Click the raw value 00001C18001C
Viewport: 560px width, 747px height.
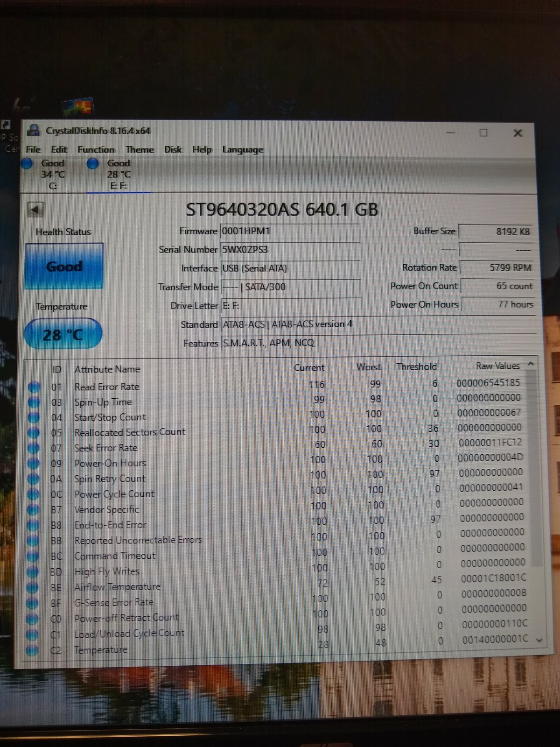(x=494, y=578)
